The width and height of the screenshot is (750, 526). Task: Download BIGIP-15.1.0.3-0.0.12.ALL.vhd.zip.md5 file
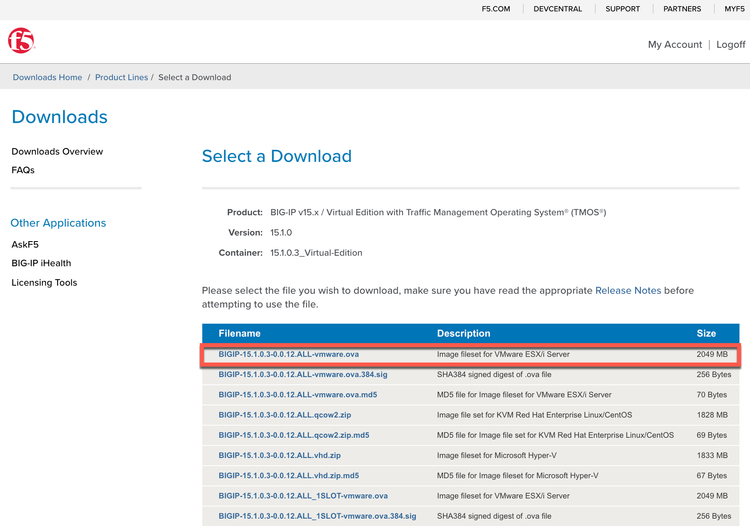(x=288, y=476)
